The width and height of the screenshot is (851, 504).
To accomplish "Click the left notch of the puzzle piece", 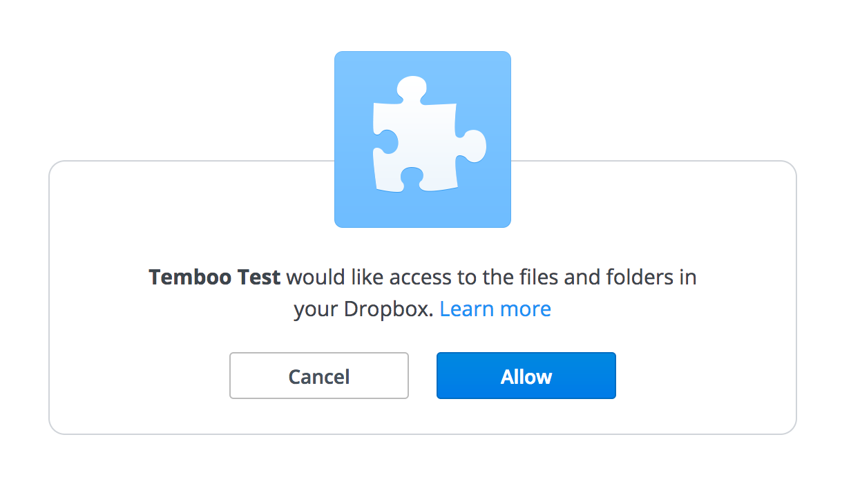I will point(387,142).
